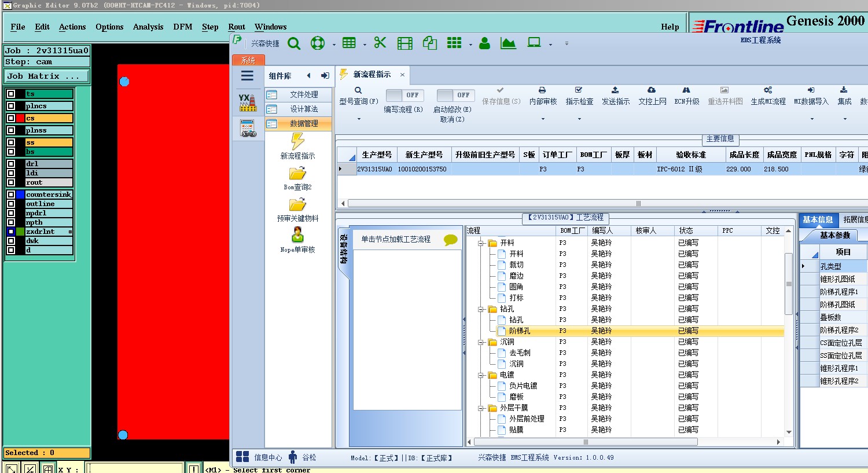Click 生成MI流程 gears button
Screen dimensions: 868x473
tap(768, 96)
